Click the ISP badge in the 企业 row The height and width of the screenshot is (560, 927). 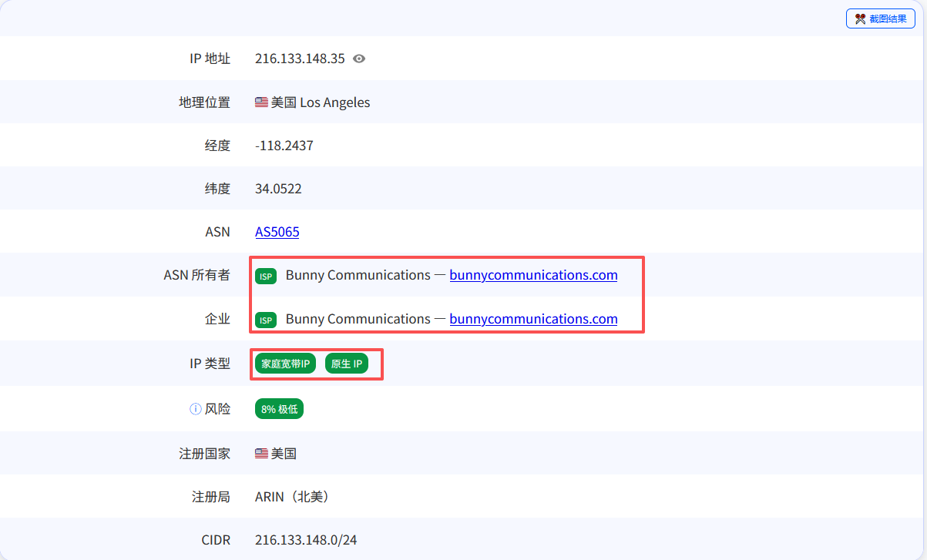tap(265, 319)
